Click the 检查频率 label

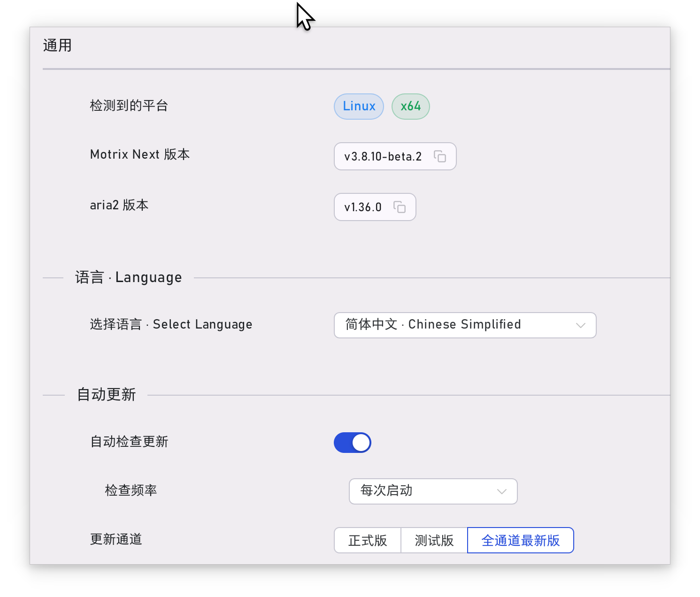pos(131,490)
